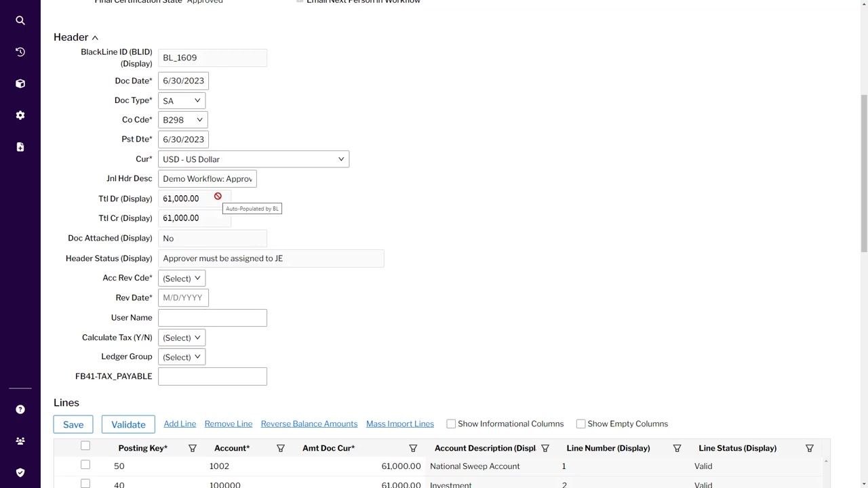This screenshot has height=488, width=868.
Task: Click the 'Approver must be assigned to JE' status
Action: pyautogui.click(x=271, y=258)
